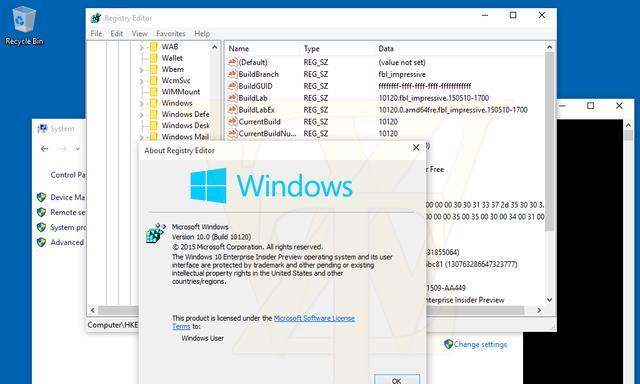The height and width of the screenshot is (384, 640).
Task: Open System protection link in System window
Action: click(68, 227)
